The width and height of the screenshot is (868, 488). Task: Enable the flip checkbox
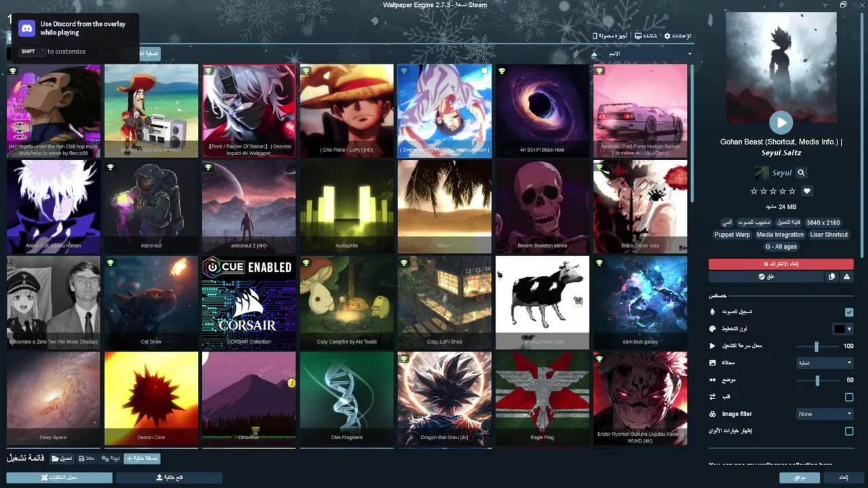click(848, 397)
